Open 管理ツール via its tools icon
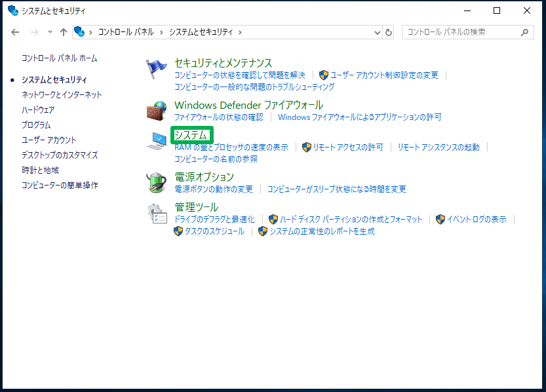 click(x=157, y=213)
